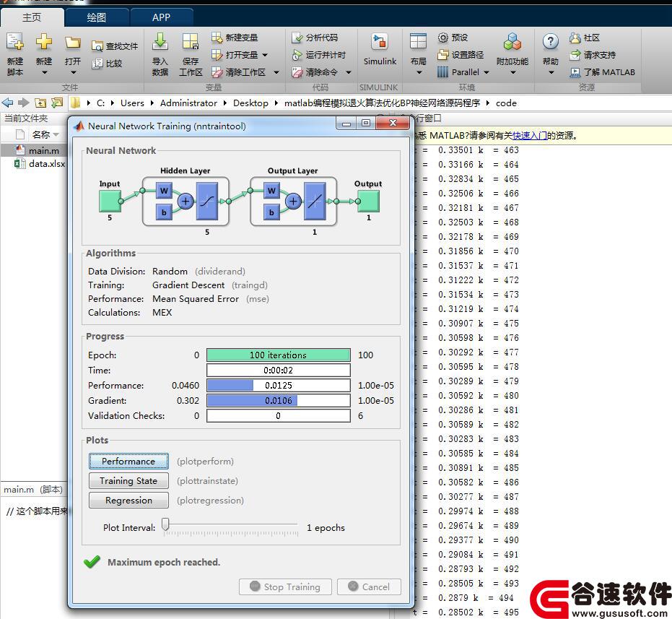This screenshot has height=619, width=672.
Task: Click the 社区 community icon
Action: [x=575, y=38]
